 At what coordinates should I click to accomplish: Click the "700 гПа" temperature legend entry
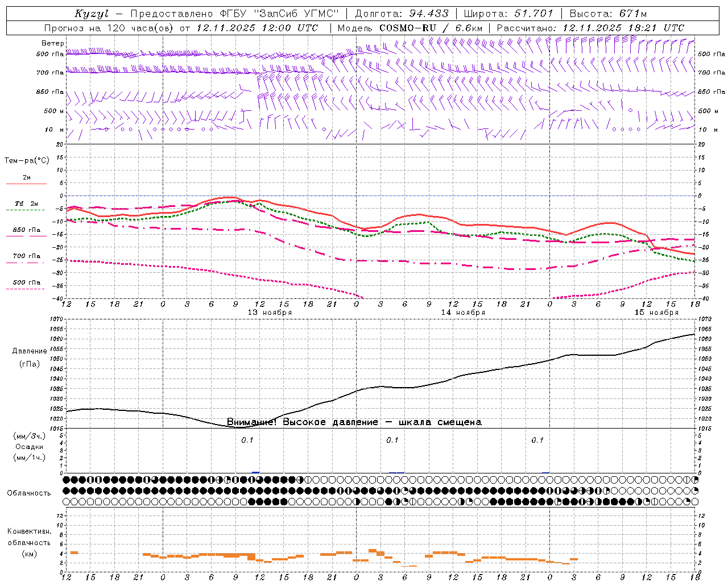coord(27,256)
